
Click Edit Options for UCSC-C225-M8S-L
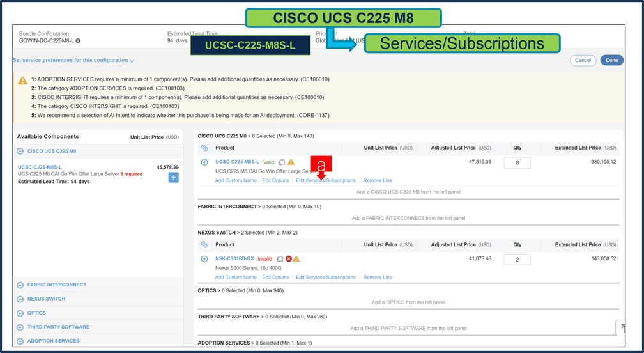[x=275, y=180]
